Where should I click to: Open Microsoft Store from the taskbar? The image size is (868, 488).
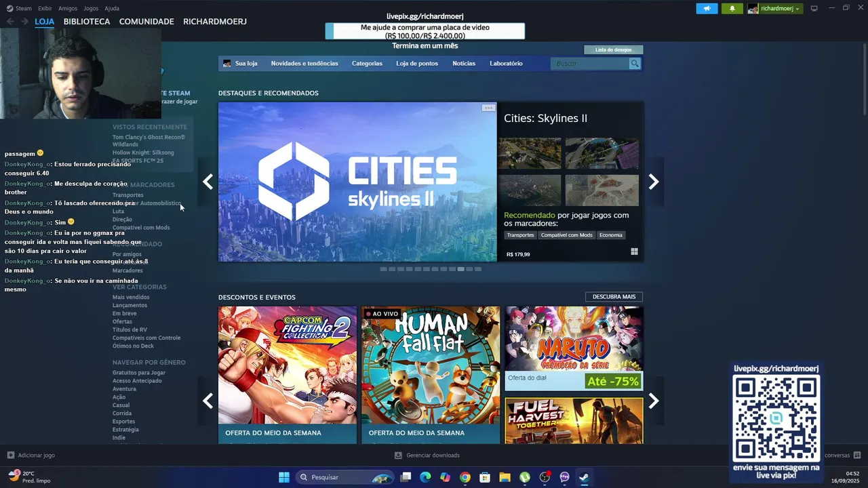485,477
